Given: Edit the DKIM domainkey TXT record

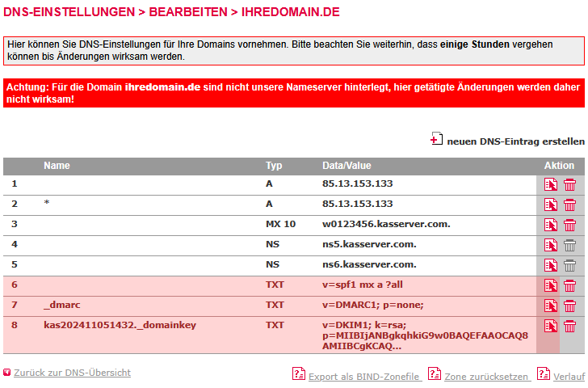Looking at the screenshot, I should click(551, 326).
